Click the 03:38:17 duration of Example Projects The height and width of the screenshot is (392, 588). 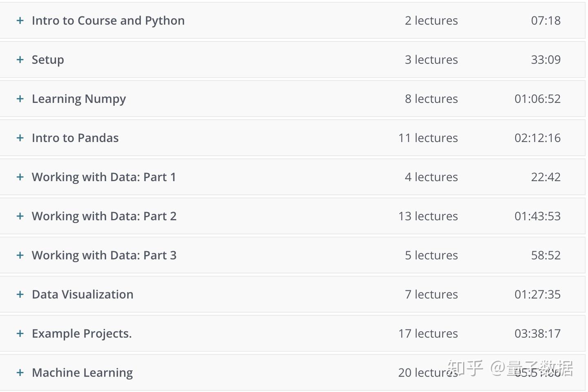coord(537,334)
